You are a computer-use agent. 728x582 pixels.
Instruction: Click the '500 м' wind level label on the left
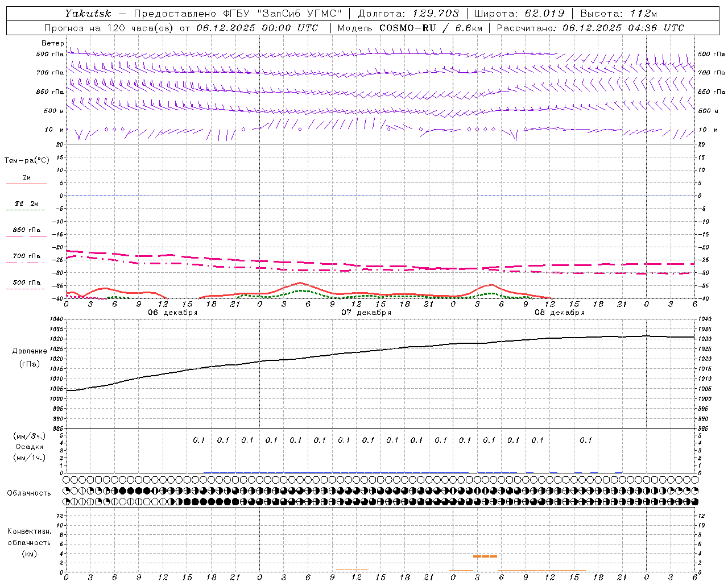click(x=54, y=111)
